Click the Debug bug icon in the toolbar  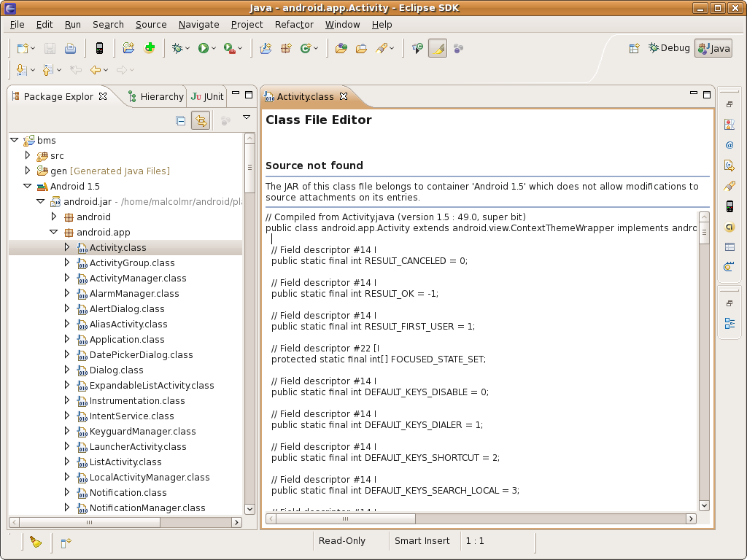pos(177,48)
